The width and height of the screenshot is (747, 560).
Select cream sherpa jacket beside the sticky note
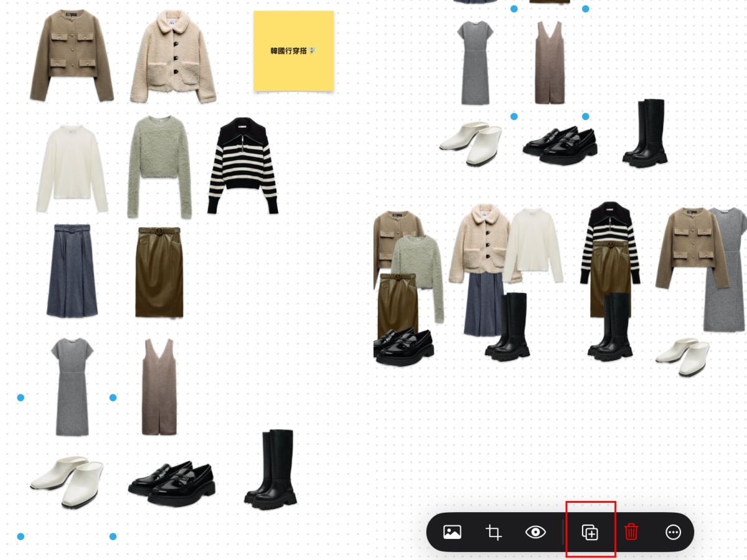pos(172,57)
